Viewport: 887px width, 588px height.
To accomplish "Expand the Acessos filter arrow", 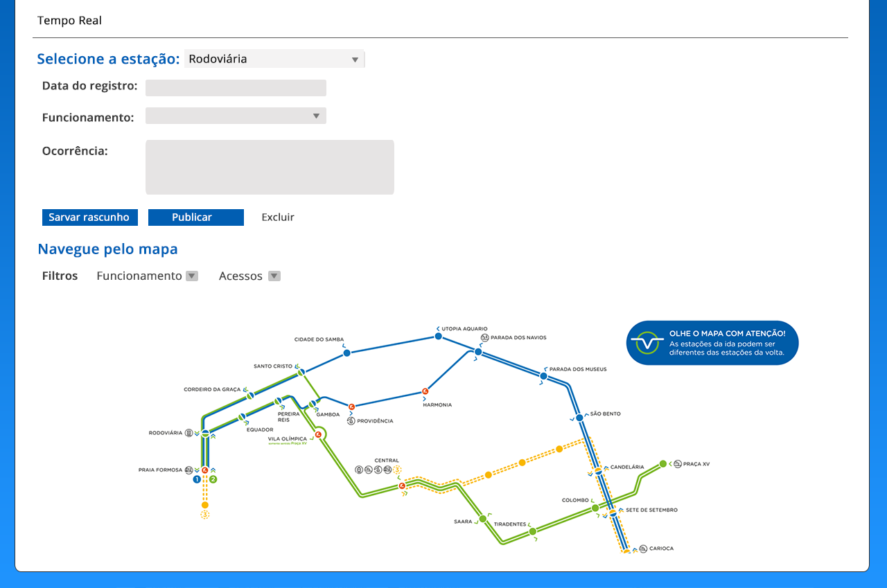I will point(274,276).
